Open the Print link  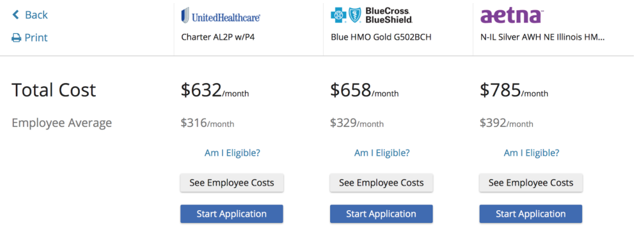pos(30,38)
